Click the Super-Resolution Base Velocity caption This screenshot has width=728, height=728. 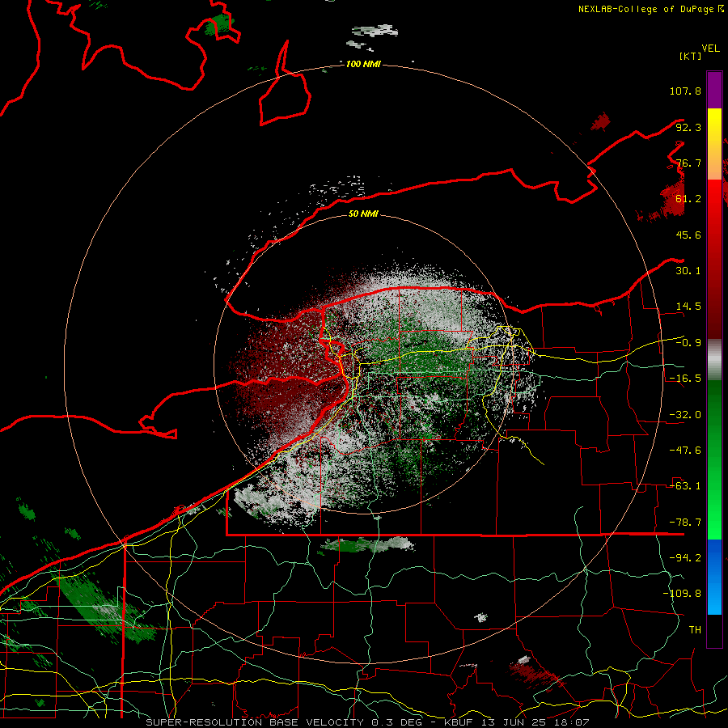click(x=367, y=722)
